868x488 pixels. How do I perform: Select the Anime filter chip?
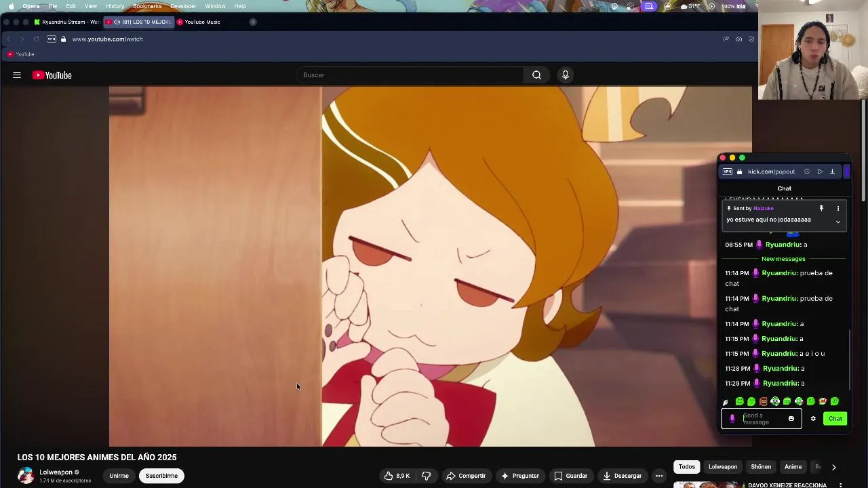click(x=793, y=467)
